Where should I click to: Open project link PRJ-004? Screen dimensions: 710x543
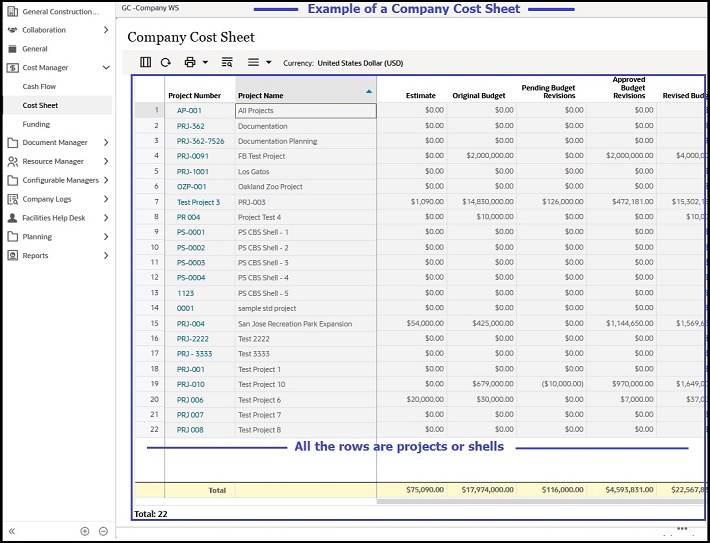point(191,324)
